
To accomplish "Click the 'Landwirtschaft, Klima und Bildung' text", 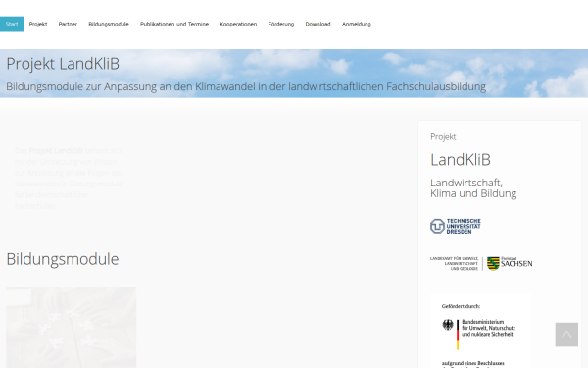I will point(473,188).
